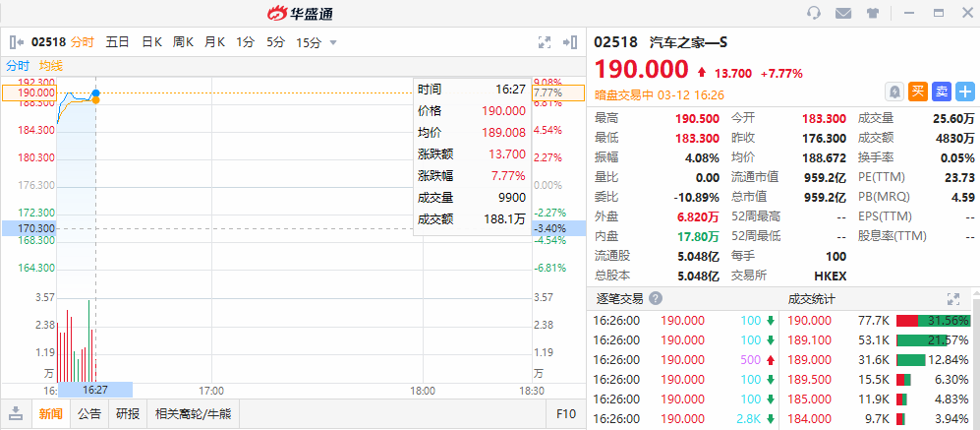Click the tooltip 均价 value 189.008

[503, 133]
